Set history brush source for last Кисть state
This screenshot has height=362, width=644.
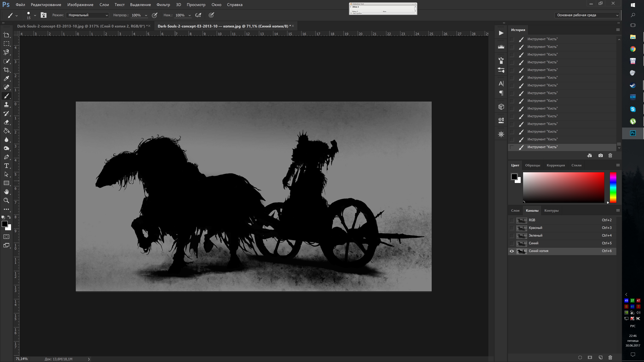[512, 147]
